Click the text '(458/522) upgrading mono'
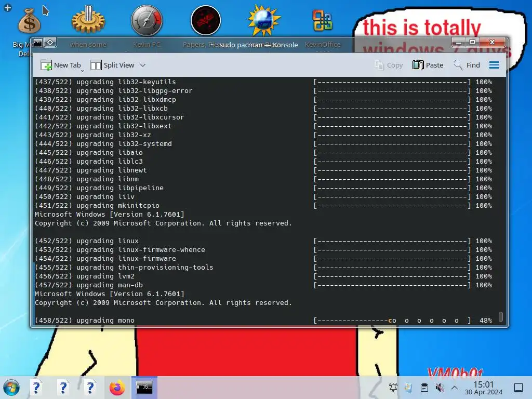Screen dimensions: 532x399 85,320
